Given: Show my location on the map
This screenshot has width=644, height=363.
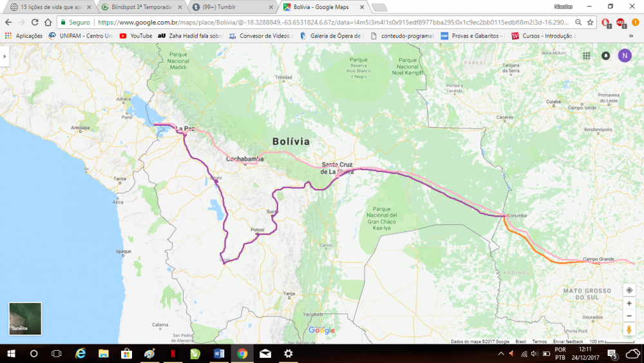Looking at the screenshot, I should (629, 290).
